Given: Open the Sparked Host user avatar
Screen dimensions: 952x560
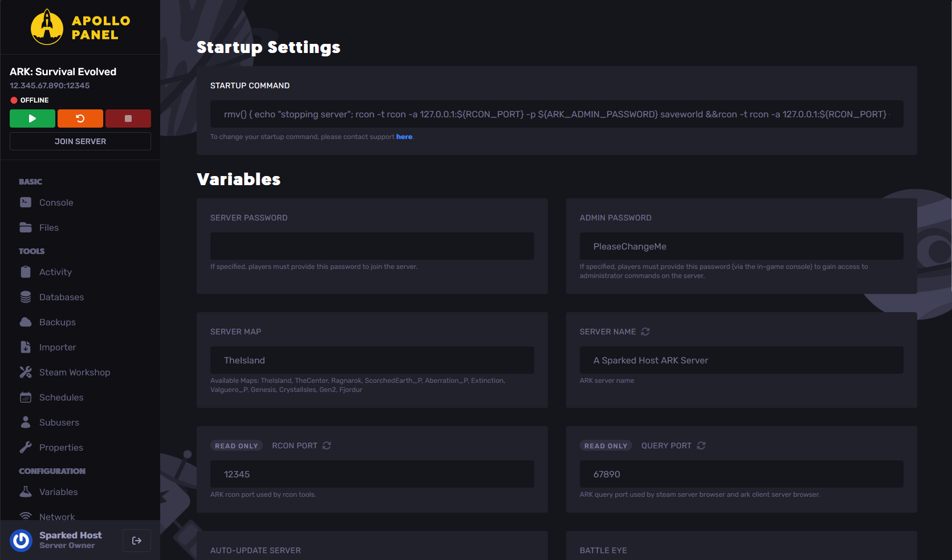Looking at the screenshot, I should coord(22,540).
